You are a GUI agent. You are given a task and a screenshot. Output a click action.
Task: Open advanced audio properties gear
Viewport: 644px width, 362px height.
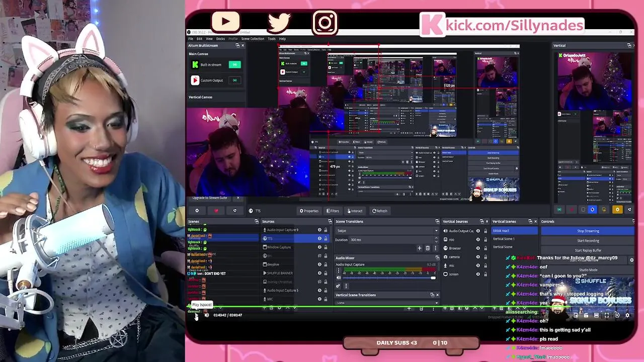[x=338, y=286]
